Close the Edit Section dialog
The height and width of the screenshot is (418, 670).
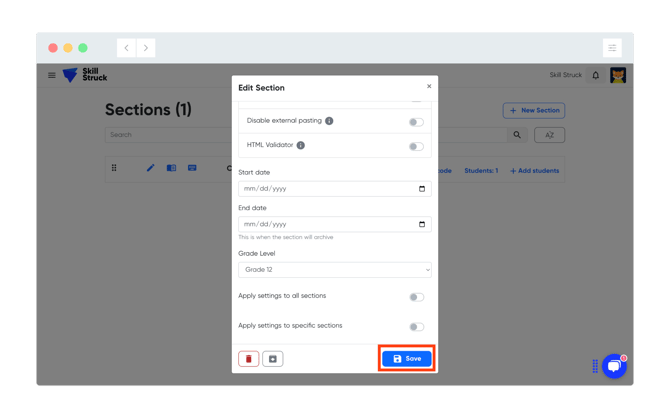(x=429, y=86)
